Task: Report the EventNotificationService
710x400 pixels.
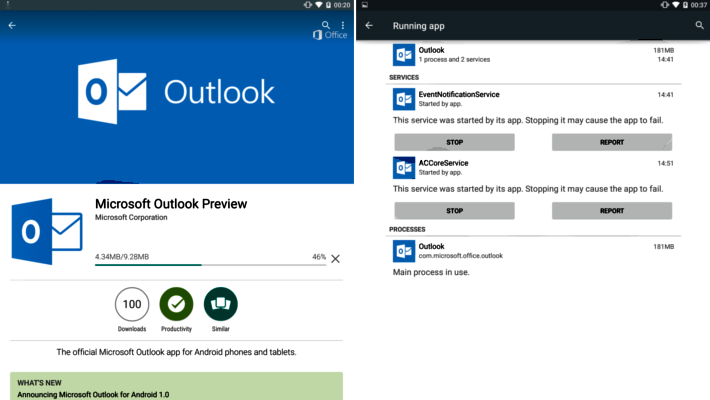Action: point(612,142)
